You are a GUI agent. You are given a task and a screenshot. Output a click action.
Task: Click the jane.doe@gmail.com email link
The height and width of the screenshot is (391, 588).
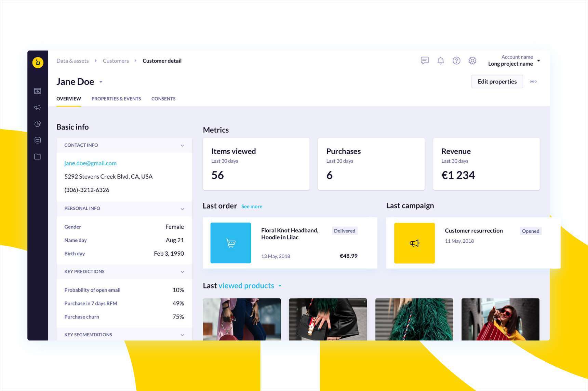pyautogui.click(x=90, y=163)
